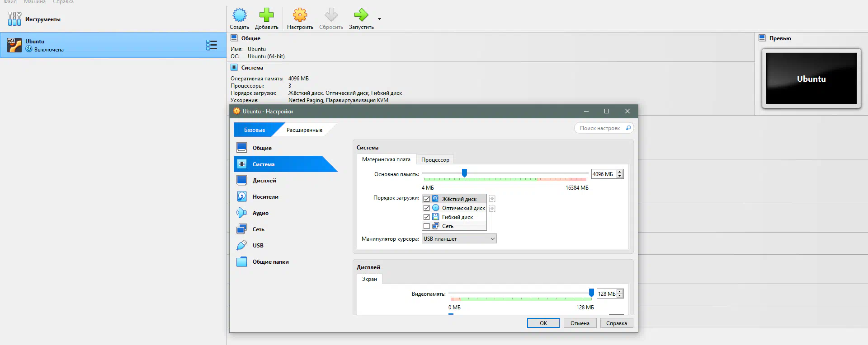868x345 pixels.
Task: Enable Сеть boot order checkbox
Action: coord(426,226)
